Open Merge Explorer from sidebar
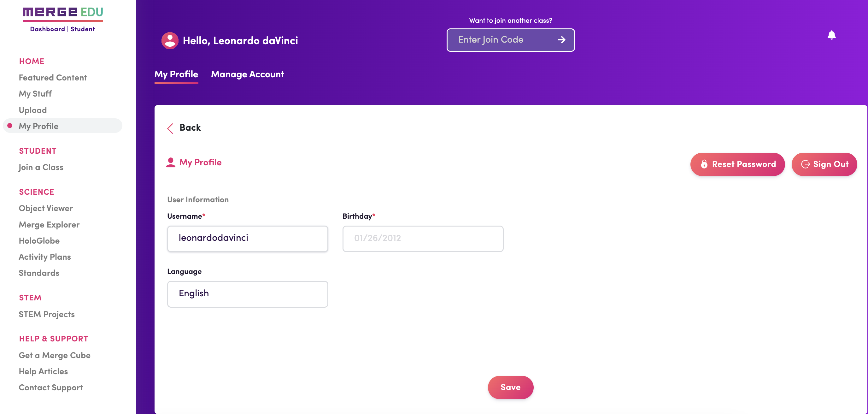Viewport: 868px width, 414px height. tap(49, 225)
